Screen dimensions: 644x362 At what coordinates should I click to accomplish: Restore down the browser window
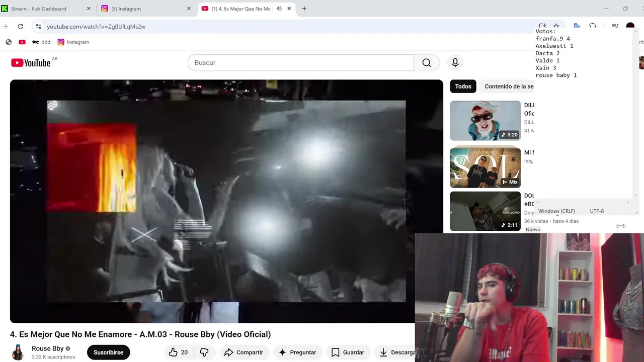click(x=625, y=9)
